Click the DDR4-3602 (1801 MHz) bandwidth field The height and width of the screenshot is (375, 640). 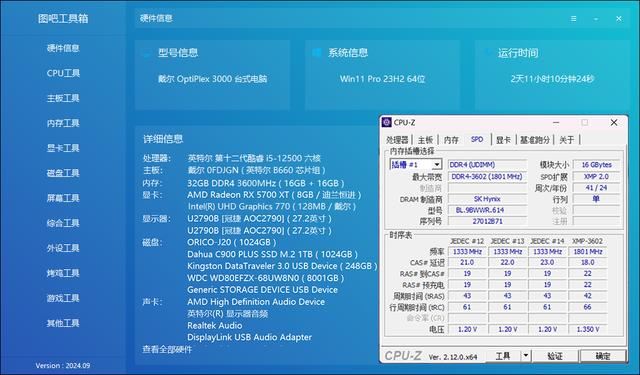click(x=487, y=177)
